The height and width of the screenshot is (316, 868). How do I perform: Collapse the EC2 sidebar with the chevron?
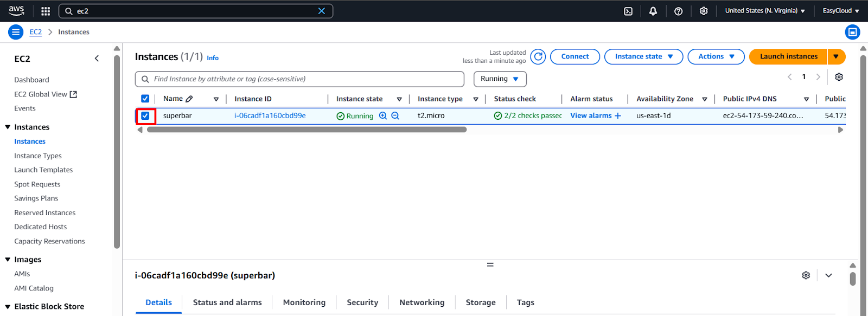[97, 59]
